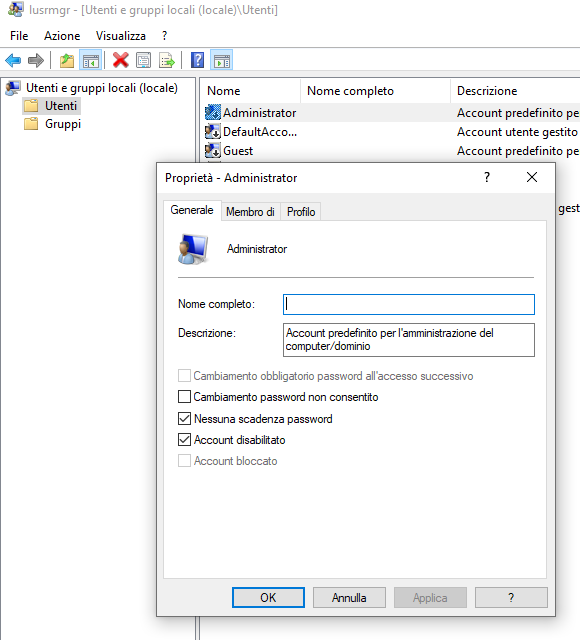Check Cambiamento password non consentito
The image size is (580, 640).
(184, 397)
